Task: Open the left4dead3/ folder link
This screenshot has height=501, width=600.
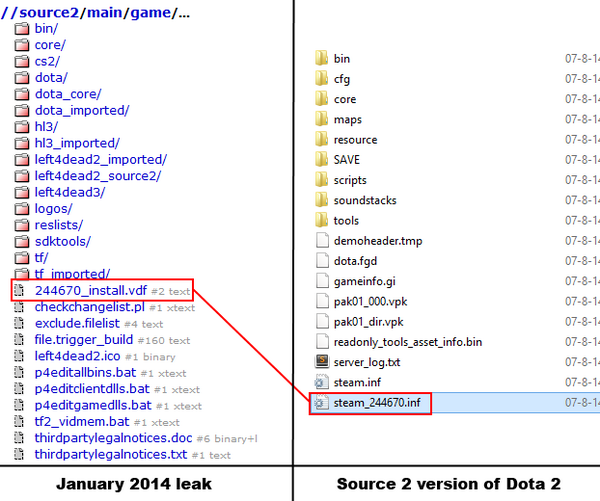Action: [70, 192]
